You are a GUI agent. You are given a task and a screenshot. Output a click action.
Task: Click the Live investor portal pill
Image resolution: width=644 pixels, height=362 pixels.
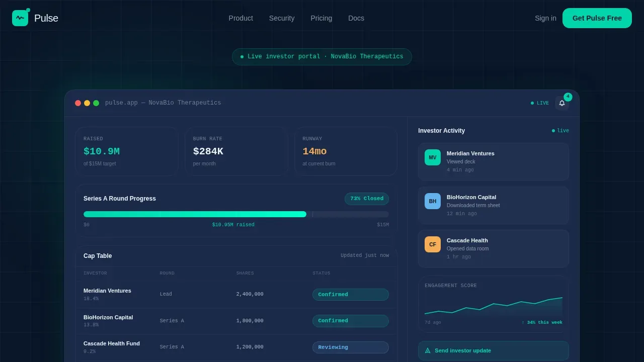coord(322,57)
